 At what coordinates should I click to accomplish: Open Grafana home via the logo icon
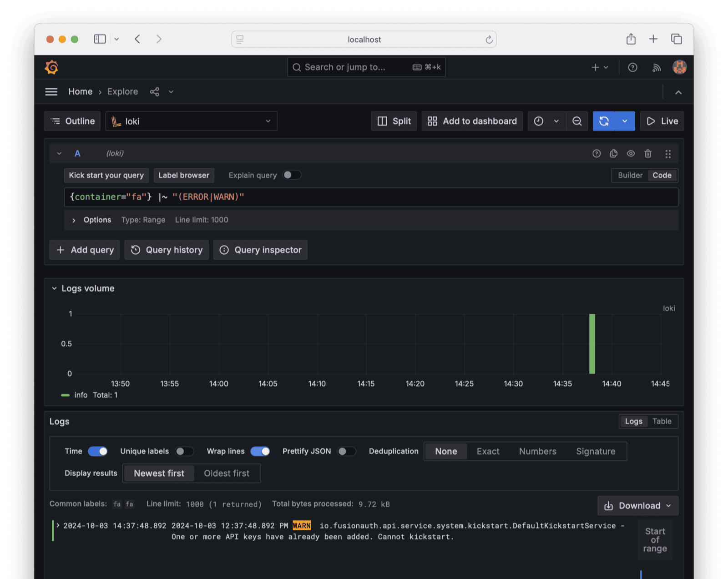click(51, 67)
